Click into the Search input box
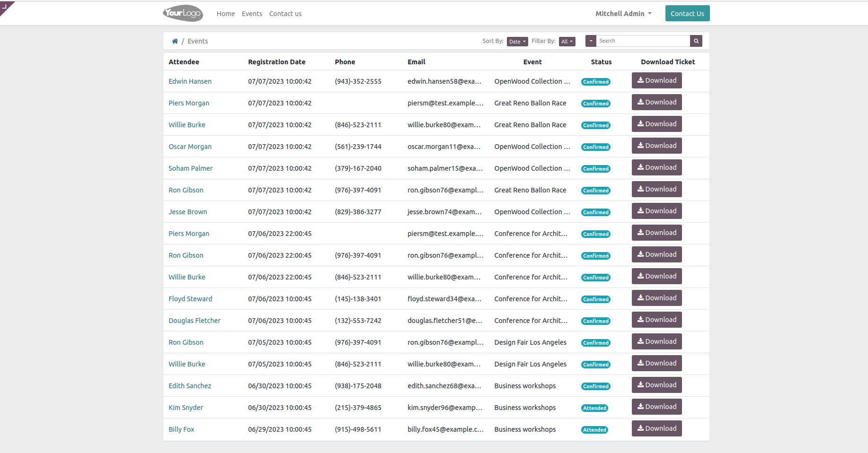Image resolution: width=868 pixels, height=453 pixels. point(643,41)
